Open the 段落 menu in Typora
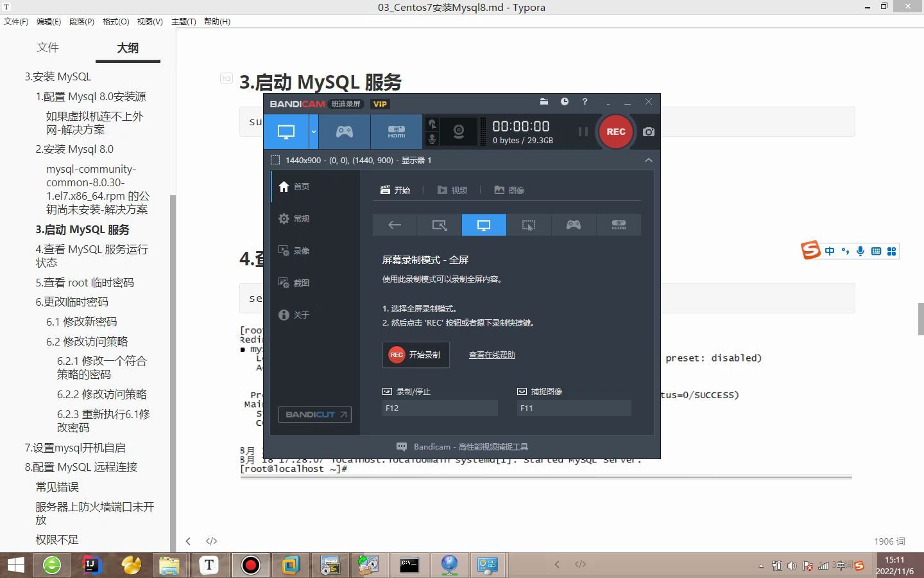Viewport: 924px width, 578px height. pos(81,21)
